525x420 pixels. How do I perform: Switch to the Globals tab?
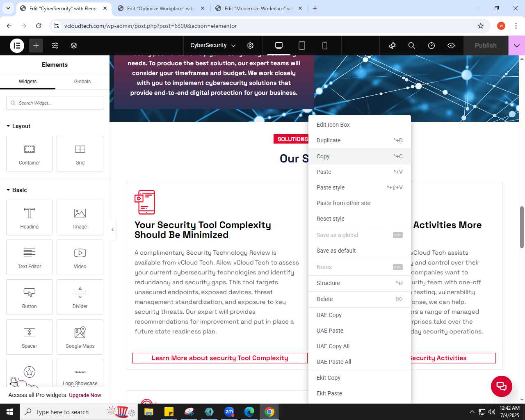point(82,82)
